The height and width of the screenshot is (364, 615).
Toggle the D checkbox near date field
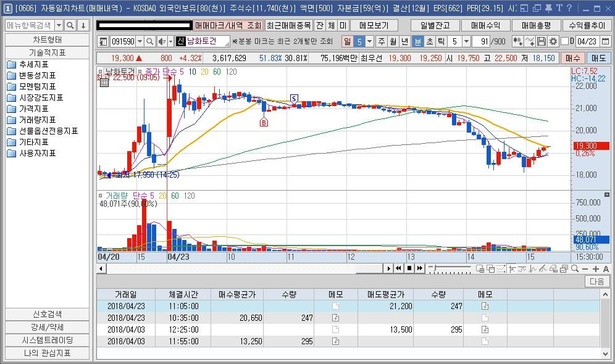pyautogui.click(x=565, y=41)
